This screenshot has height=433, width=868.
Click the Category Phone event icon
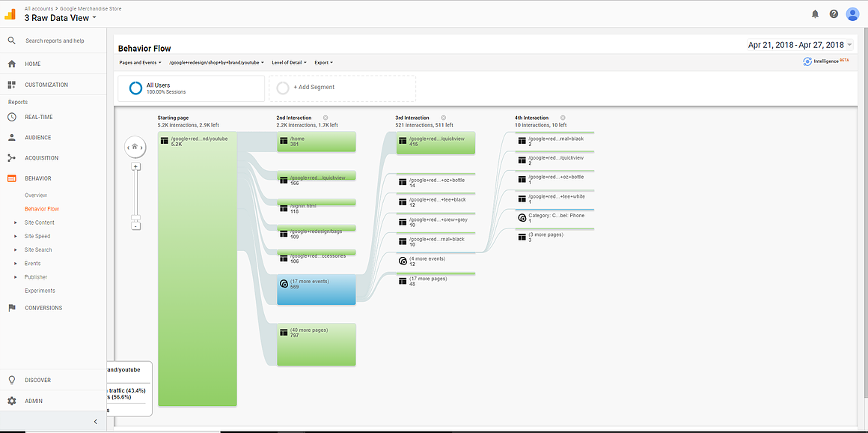[x=522, y=218]
